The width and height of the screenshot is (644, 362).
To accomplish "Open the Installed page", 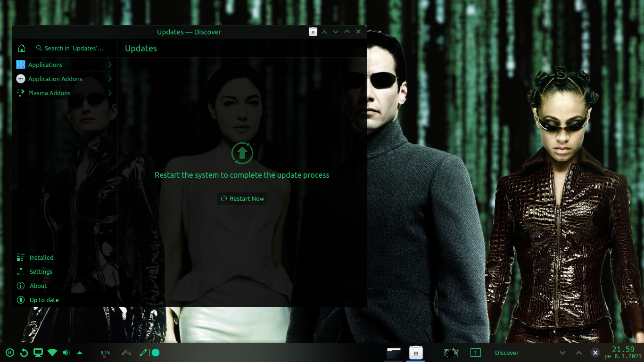I will click(x=65, y=257).
